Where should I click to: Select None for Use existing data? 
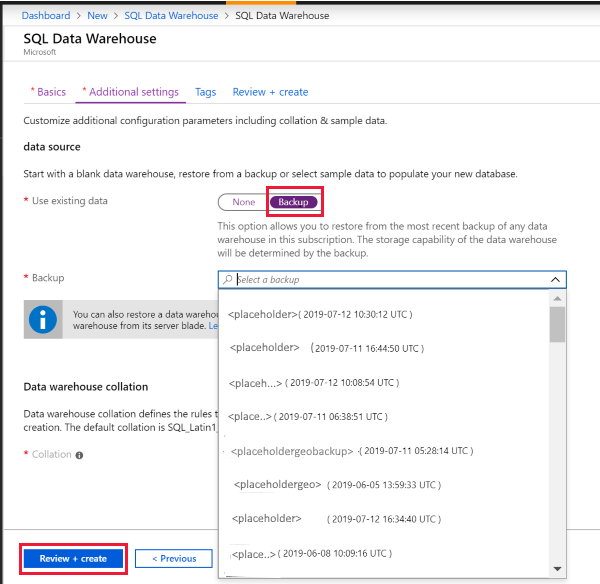pyautogui.click(x=244, y=202)
